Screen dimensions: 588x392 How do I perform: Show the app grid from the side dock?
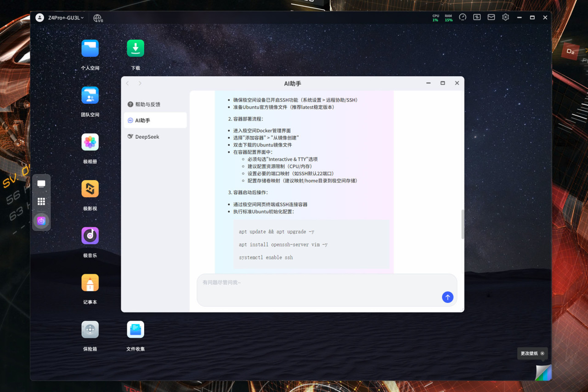click(x=41, y=201)
